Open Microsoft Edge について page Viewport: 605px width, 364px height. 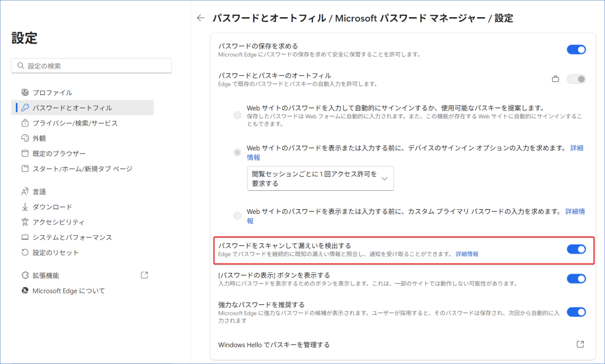click(x=69, y=291)
